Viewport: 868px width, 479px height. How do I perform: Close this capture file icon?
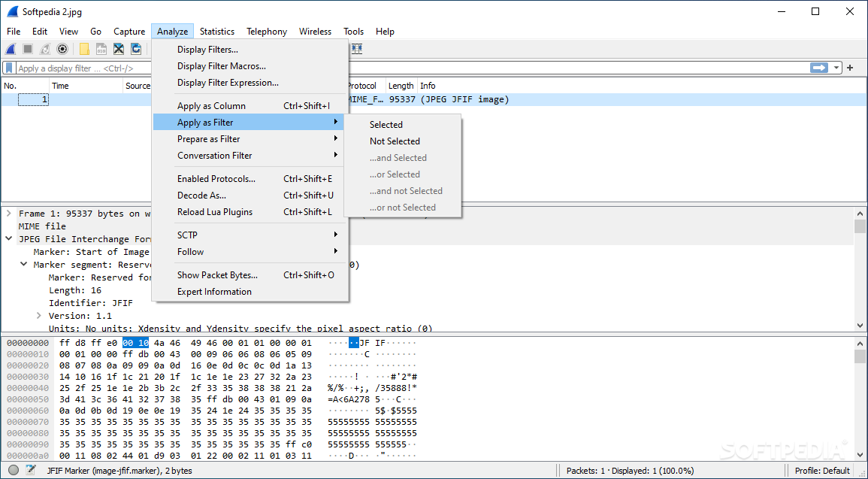(119, 50)
